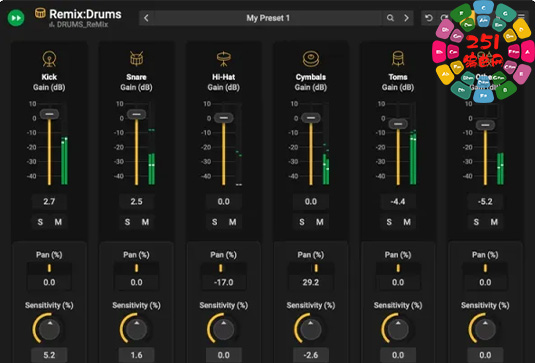Click Kick pan value 0.0 field
The height and width of the screenshot is (363, 535).
click(x=49, y=282)
